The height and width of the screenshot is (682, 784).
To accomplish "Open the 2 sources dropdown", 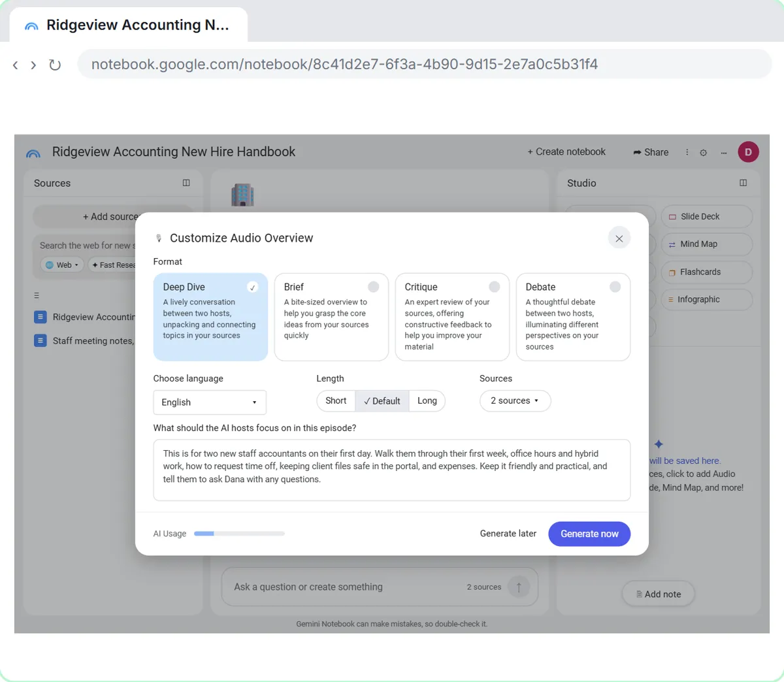I will [x=515, y=401].
